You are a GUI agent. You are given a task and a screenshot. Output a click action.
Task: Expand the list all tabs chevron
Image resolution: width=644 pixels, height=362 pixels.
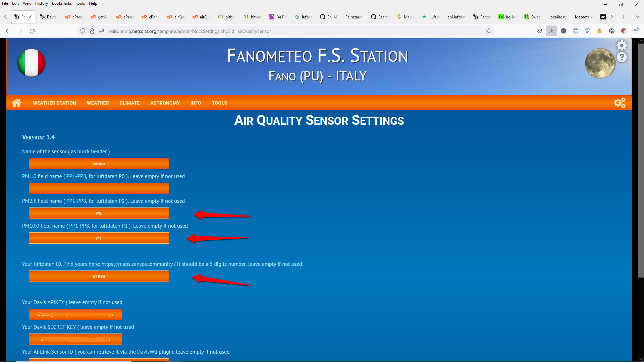point(637,17)
